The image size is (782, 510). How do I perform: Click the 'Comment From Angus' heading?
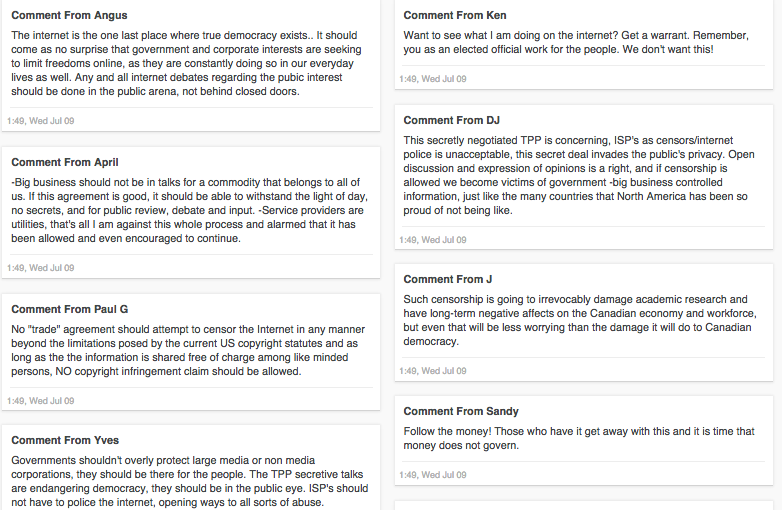click(69, 15)
